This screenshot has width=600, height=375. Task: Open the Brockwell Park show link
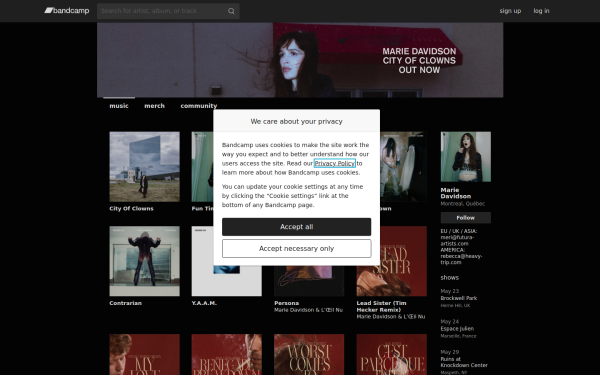click(459, 298)
